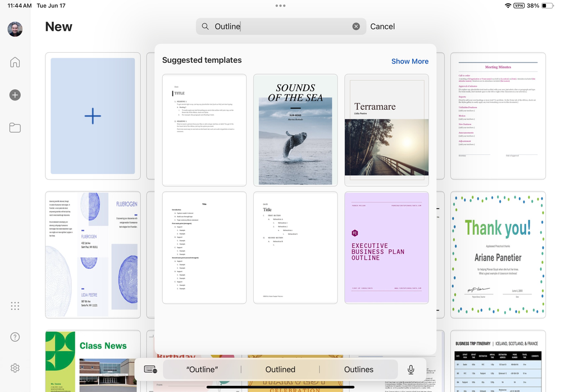Open the centered Title outline template
The height and width of the screenshot is (392, 561).
pos(204,248)
